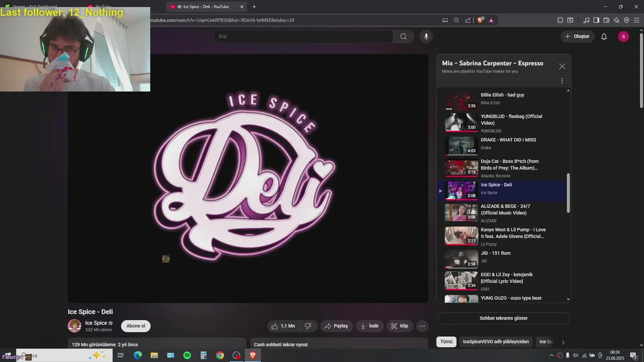Open Brave Rewards triangle icon
The width and height of the screenshot is (644, 362).
click(x=491, y=20)
